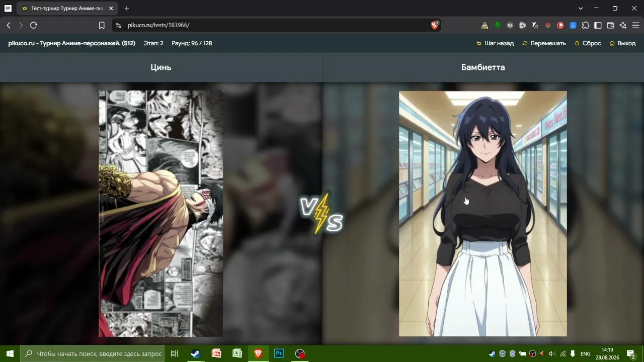644x362 pixels.
Task: Open Steam from the taskbar
Action: [195, 353]
